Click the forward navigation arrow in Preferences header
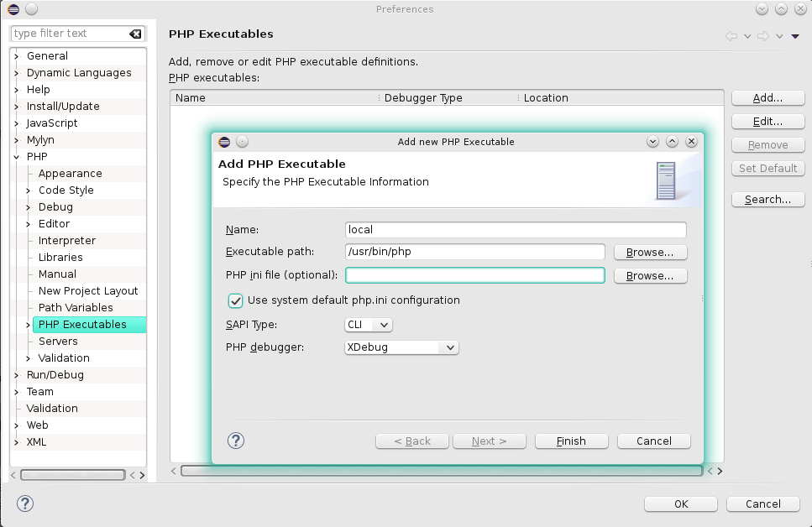This screenshot has height=527, width=812. pos(763,36)
